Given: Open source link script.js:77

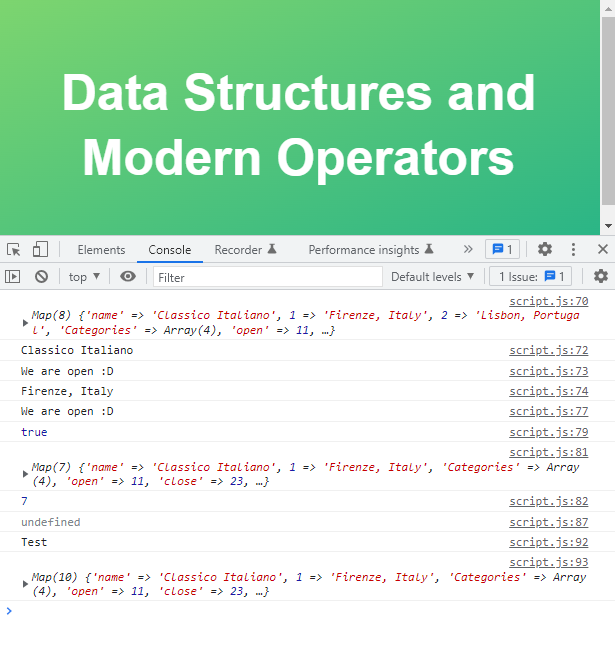Looking at the screenshot, I should click(x=549, y=411).
